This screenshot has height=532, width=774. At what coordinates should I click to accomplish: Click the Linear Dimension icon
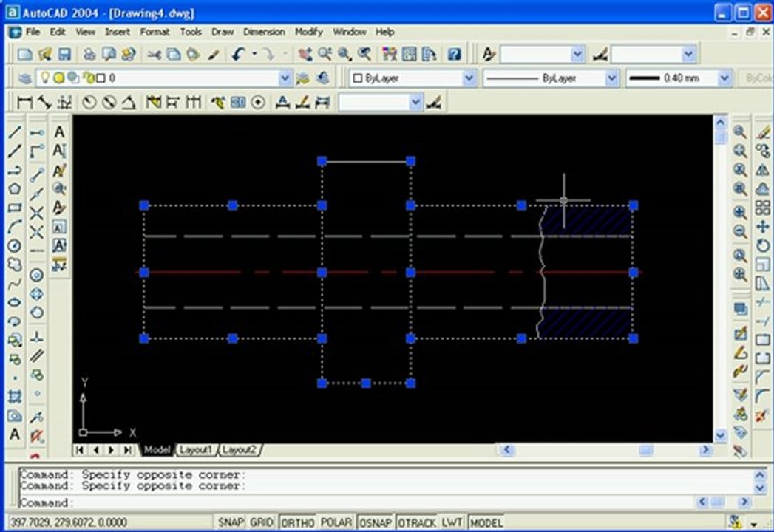tap(24, 102)
